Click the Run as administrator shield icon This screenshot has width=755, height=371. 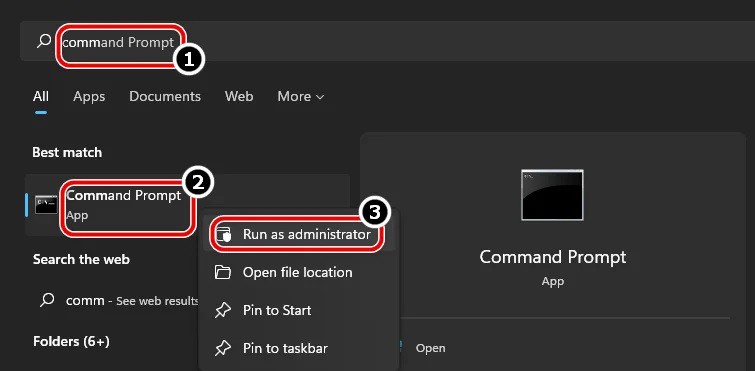223,234
